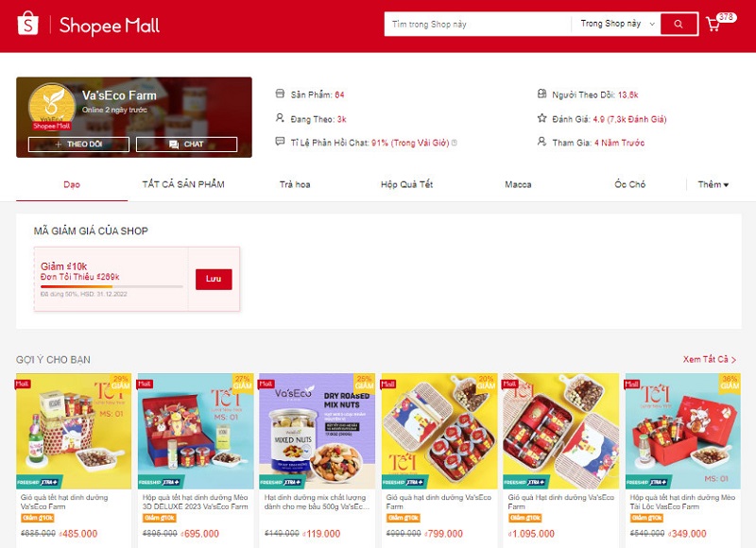Switch to the TẤT CẢ SẢN PHẨM tab
Screen dimensions: 756x548
(183, 184)
